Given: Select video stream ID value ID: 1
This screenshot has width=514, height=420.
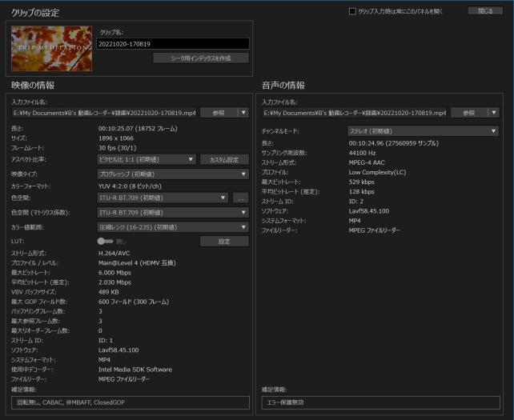Looking at the screenshot, I should pos(106,340).
